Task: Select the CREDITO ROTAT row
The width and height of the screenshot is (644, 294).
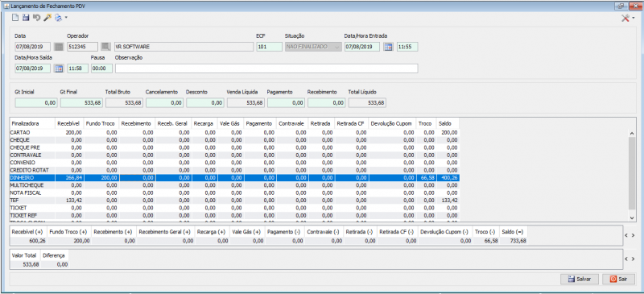Action: pyautogui.click(x=234, y=170)
